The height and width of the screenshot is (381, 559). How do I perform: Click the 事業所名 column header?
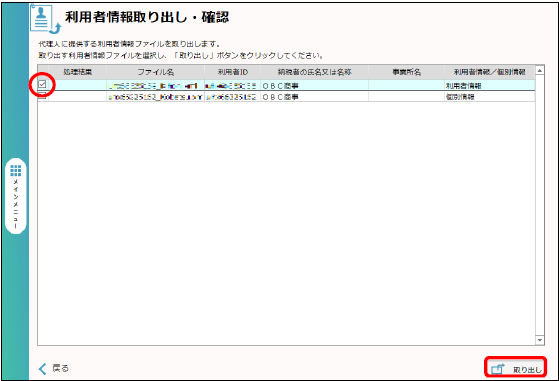pyautogui.click(x=406, y=72)
